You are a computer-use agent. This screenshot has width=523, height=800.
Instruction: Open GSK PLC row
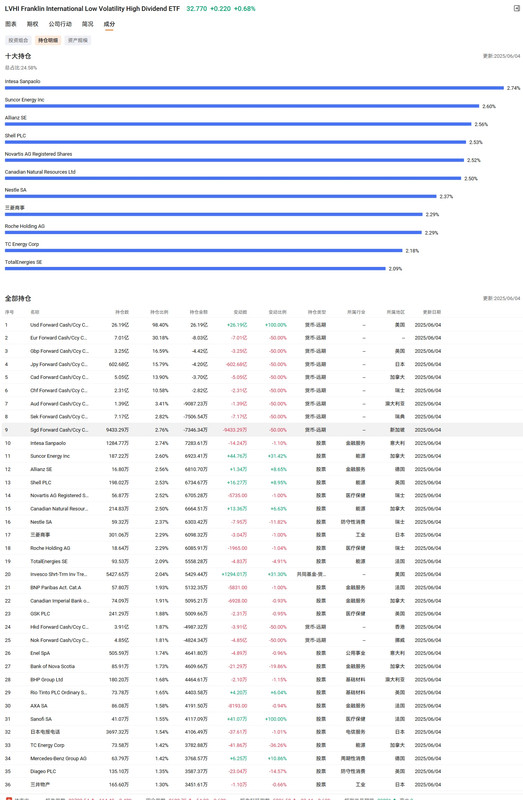coord(261,614)
